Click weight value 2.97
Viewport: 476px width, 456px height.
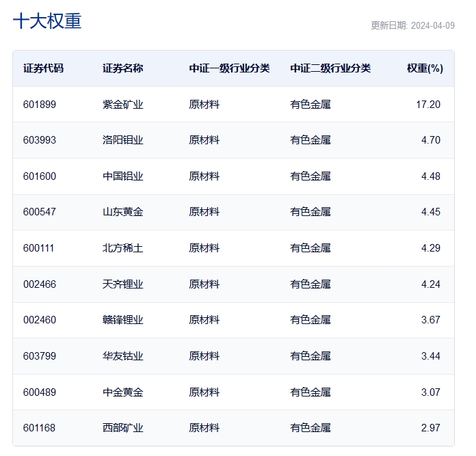coord(431,428)
